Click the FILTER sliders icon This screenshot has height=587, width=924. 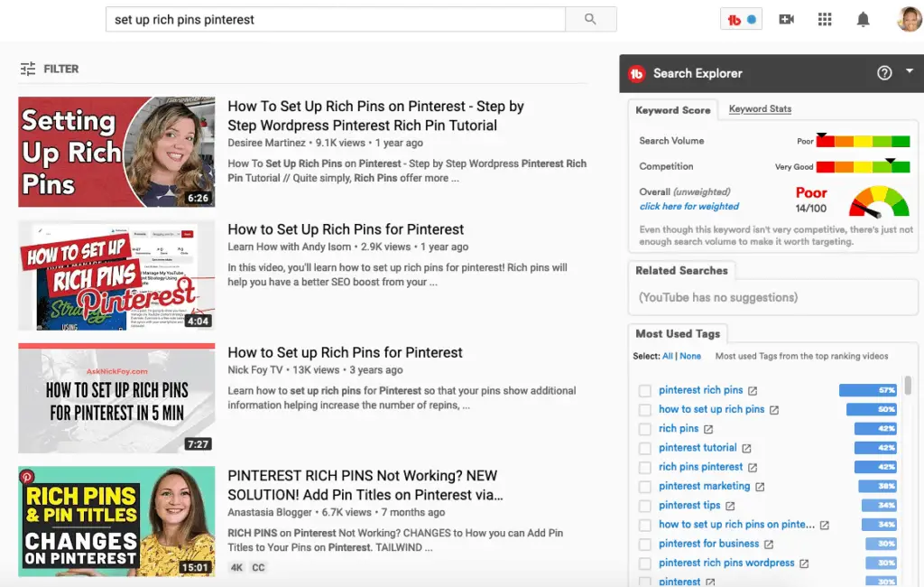28,69
